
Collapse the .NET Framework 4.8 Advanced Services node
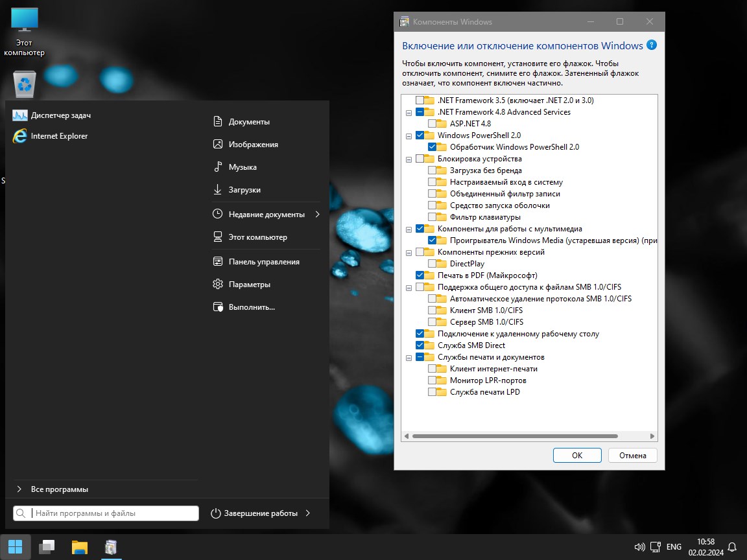coord(409,113)
